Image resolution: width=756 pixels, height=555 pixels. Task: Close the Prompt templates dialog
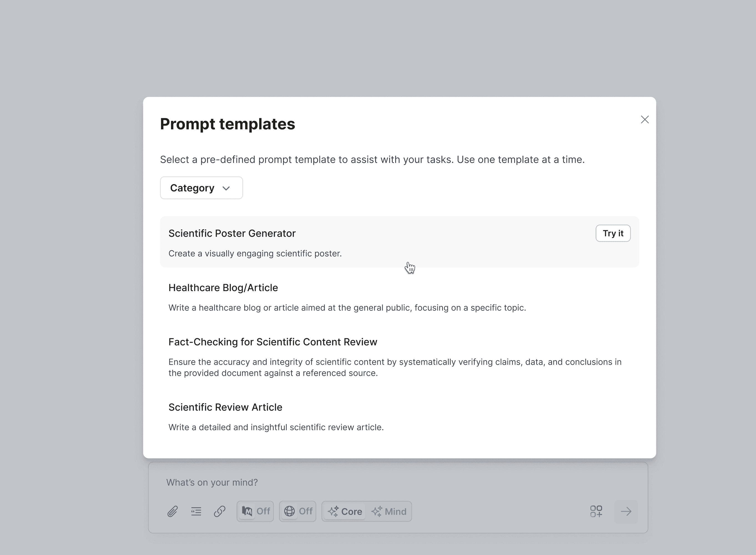click(x=644, y=120)
